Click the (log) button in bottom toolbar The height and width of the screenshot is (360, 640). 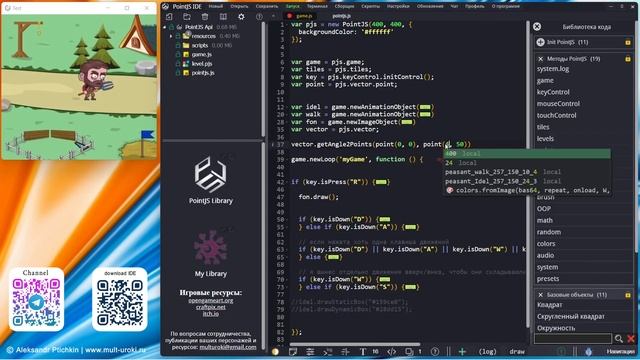(487, 351)
